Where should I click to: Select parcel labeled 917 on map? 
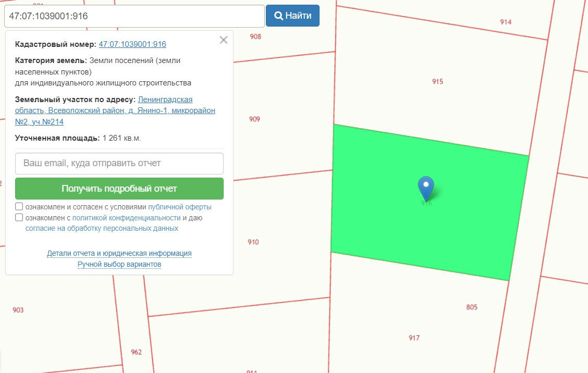(x=414, y=338)
